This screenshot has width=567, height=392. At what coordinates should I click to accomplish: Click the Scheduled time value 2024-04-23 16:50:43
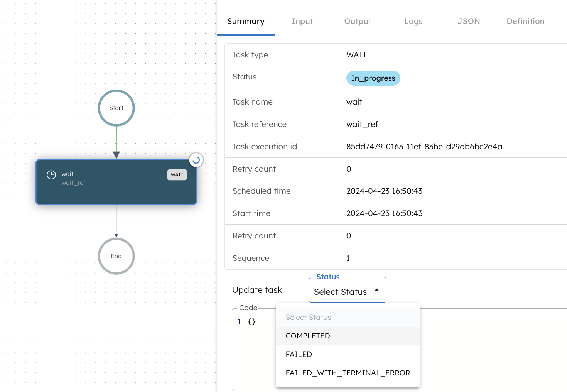coord(384,191)
